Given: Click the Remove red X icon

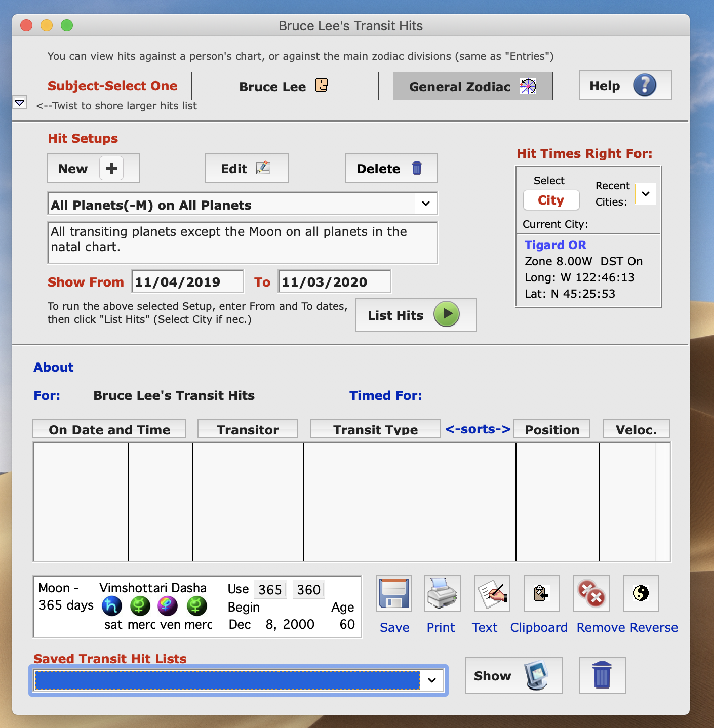Looking at the screenshot, I should click(x=591, y=593).
